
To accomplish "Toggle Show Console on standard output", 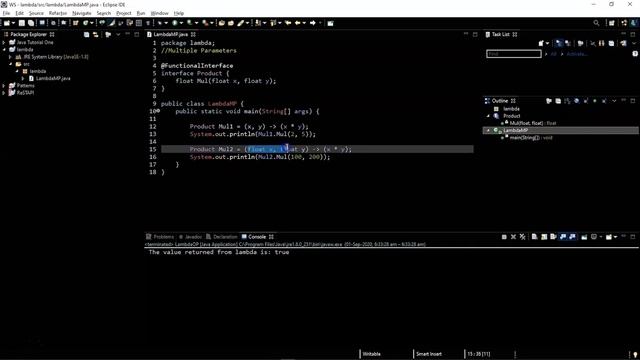I will point(563,237).
